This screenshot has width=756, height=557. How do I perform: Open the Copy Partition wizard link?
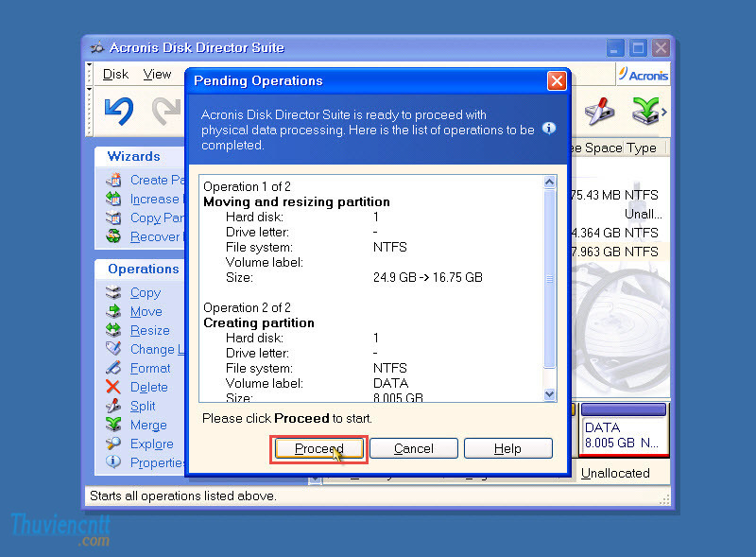point(157,218)
